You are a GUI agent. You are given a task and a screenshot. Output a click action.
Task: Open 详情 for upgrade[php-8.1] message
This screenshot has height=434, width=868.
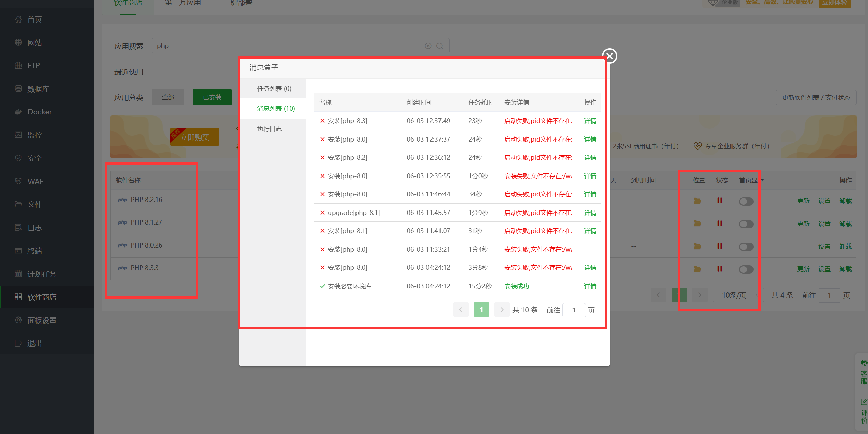click(x=590, y=213)
